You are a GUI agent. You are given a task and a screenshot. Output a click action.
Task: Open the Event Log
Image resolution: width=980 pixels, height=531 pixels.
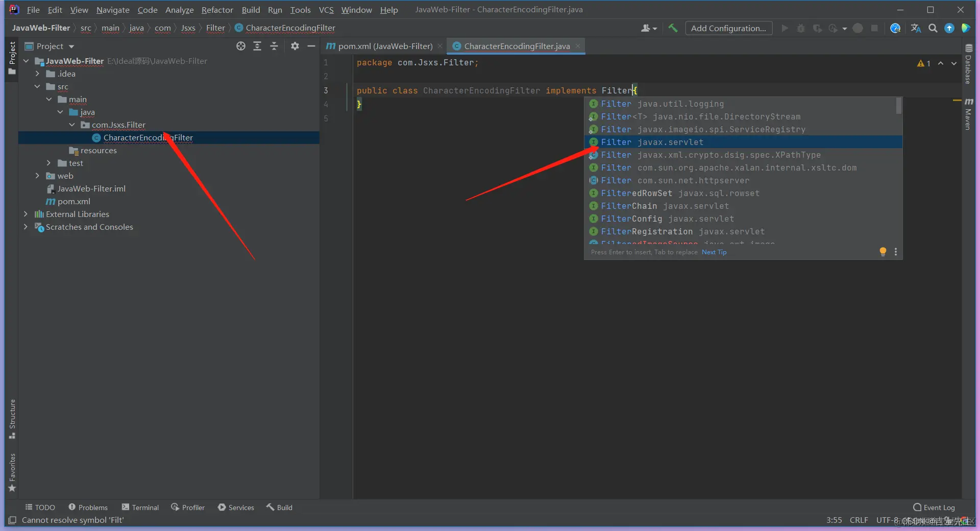(x=934, y=508)
